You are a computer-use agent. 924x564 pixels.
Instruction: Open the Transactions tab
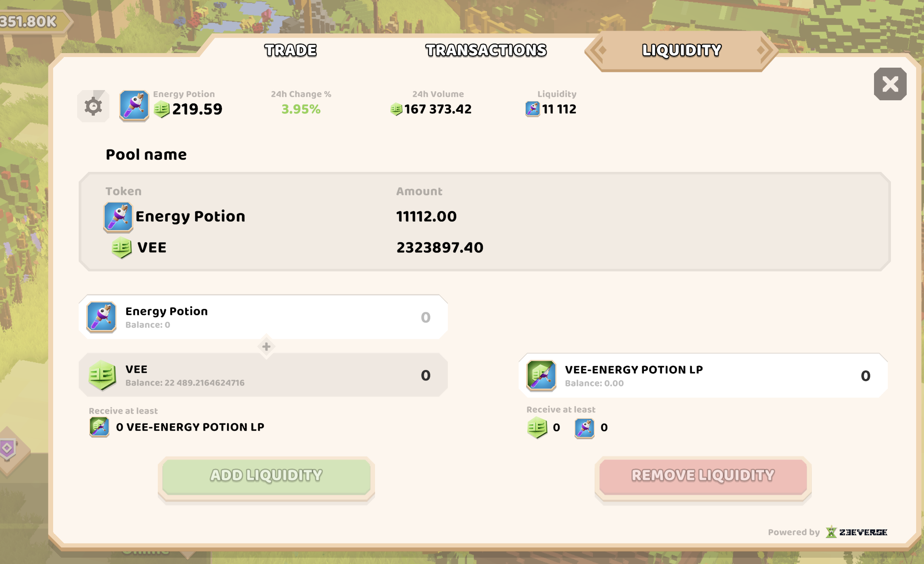(x=486, y=50)
